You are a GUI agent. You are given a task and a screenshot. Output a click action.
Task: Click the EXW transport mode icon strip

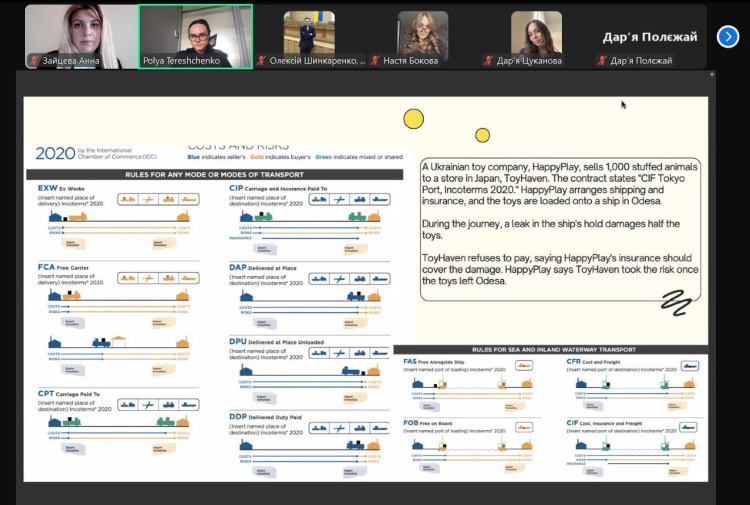click(x=158, y=199)
